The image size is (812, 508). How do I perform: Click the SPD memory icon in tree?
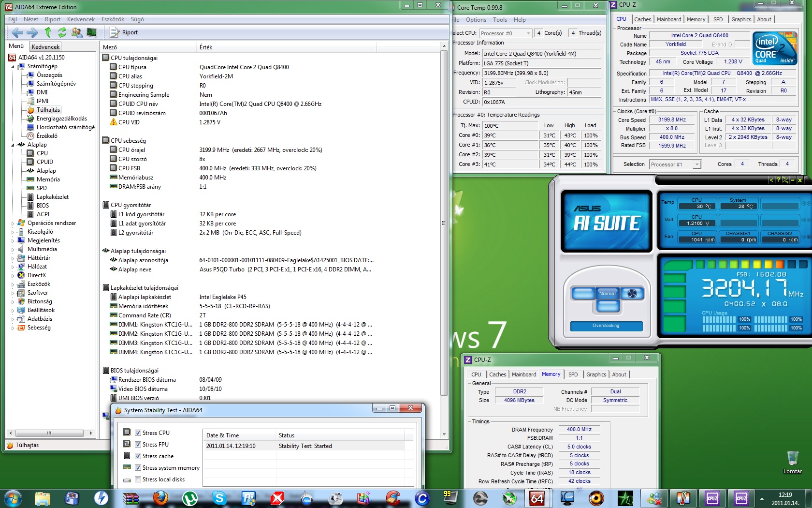pos(30,188)
